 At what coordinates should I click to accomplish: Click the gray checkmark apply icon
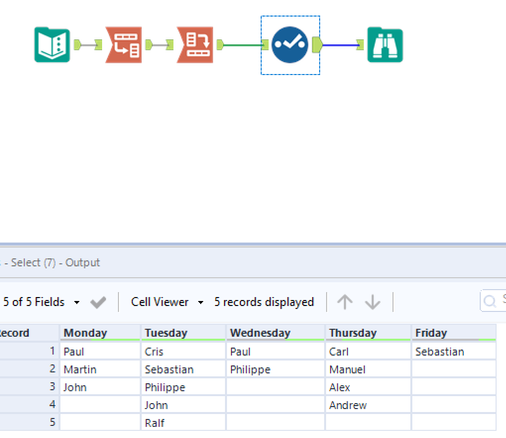pos(98,302)
